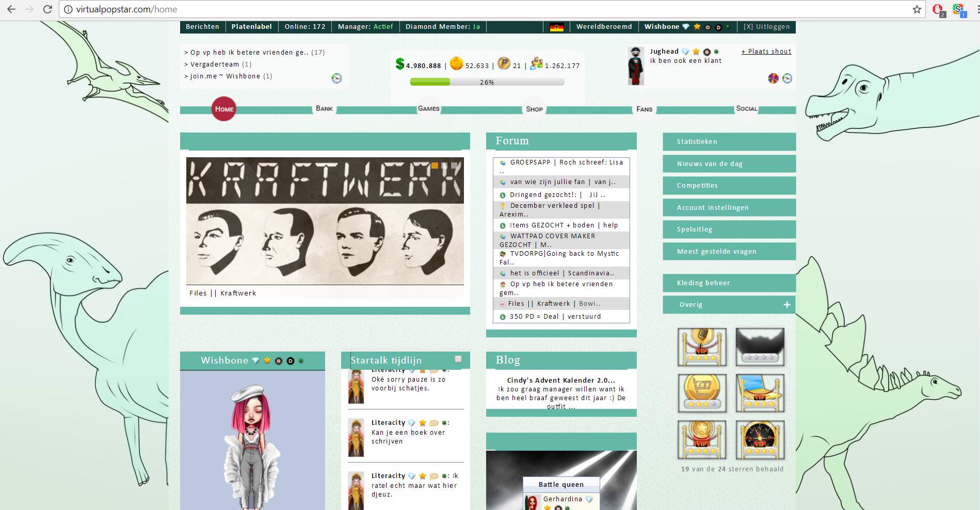Viewport: 980px width, 510px height.
Task: Open the shopping cart gold badge
Action: [x=702, y=393]
